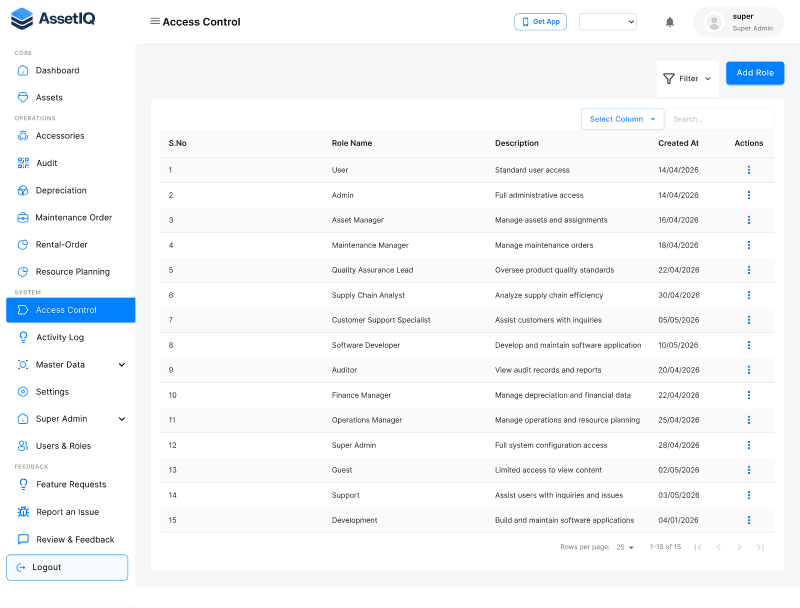Click 'View audit records and reports' text
The width and height of the screenshot is (800, 608).
[548, 370]
